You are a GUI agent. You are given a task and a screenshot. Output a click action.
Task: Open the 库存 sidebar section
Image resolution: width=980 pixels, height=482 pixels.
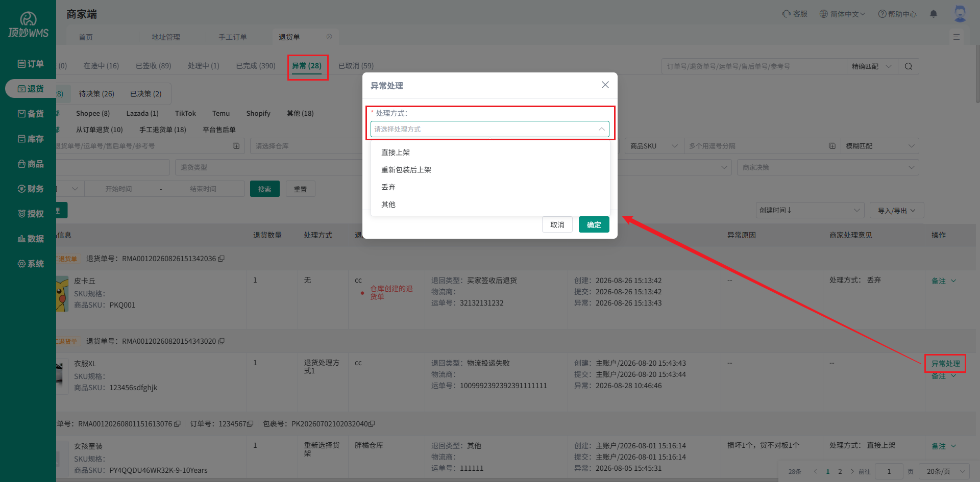point(30,139)
